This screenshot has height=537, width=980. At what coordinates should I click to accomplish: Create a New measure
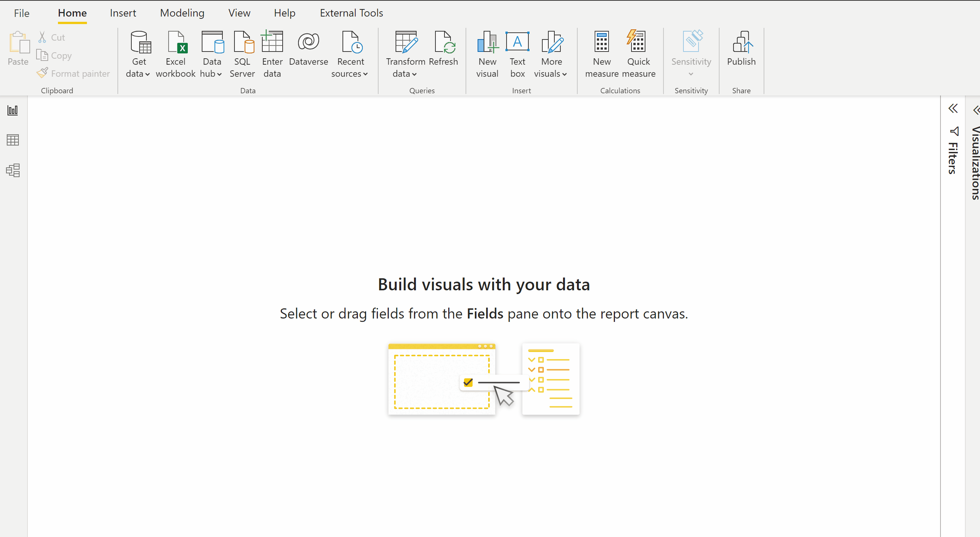[x=602, y=55]
